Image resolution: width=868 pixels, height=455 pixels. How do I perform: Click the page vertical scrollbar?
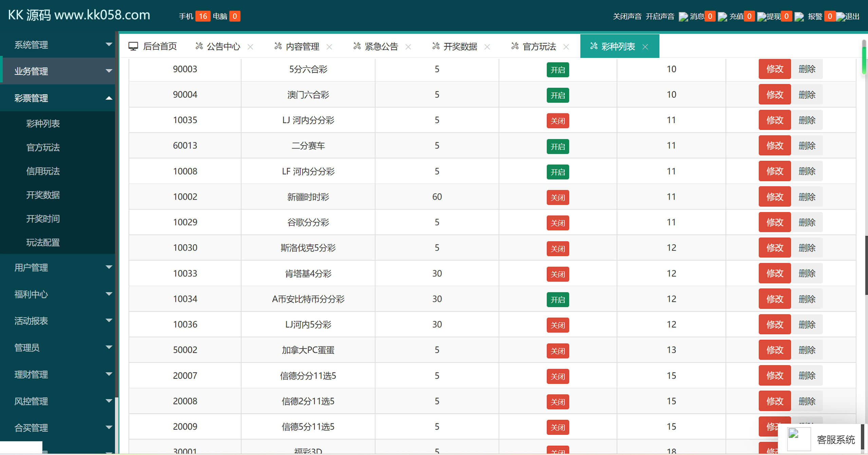pos(866,265)
